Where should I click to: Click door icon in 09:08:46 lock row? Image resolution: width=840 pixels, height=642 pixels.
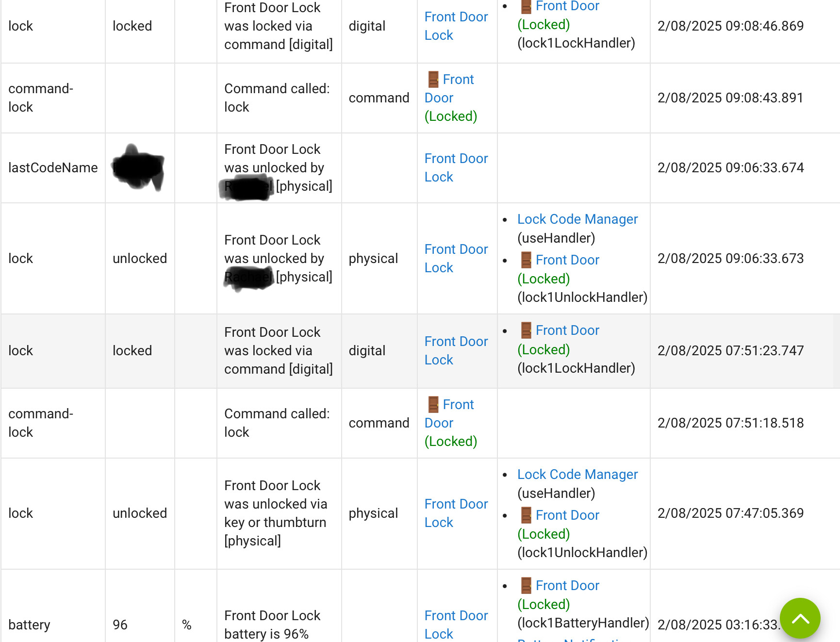point(526,7)
